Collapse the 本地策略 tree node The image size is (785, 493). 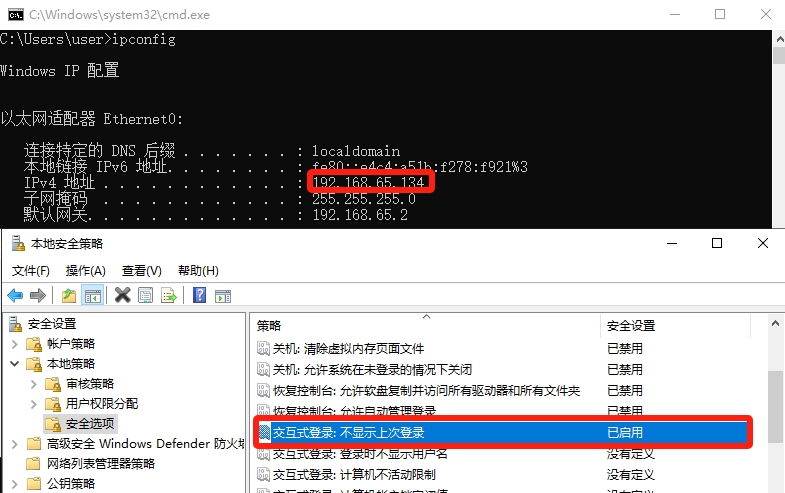[15, 364]
